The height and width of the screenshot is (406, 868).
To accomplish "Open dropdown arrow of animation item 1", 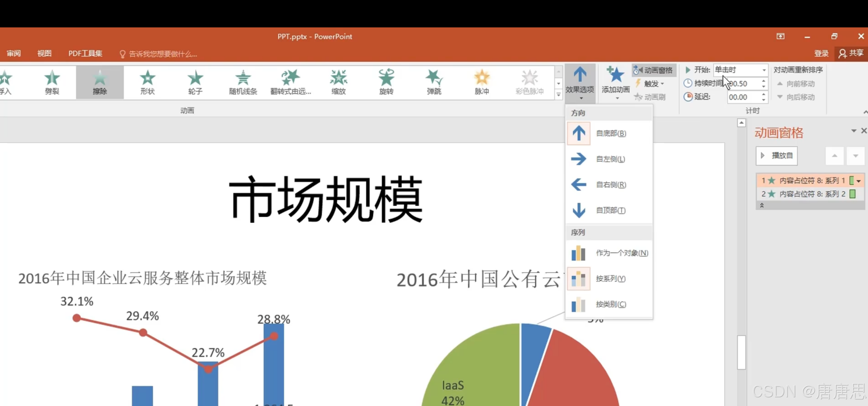I will click(859, 181).
